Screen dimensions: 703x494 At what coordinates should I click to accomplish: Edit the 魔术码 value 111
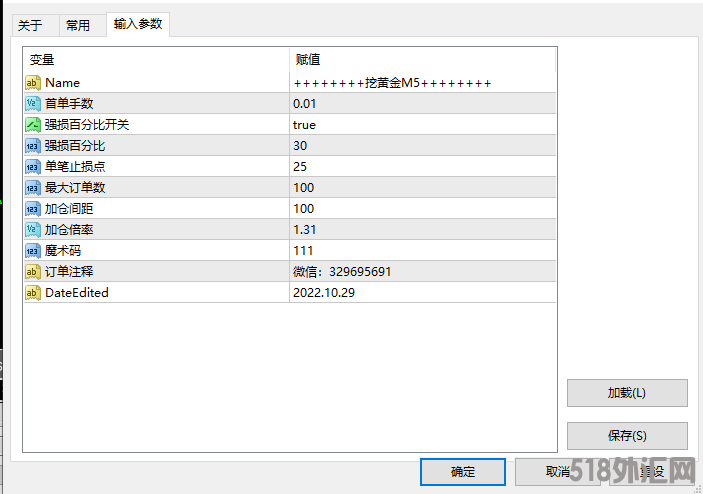point(423,251)
